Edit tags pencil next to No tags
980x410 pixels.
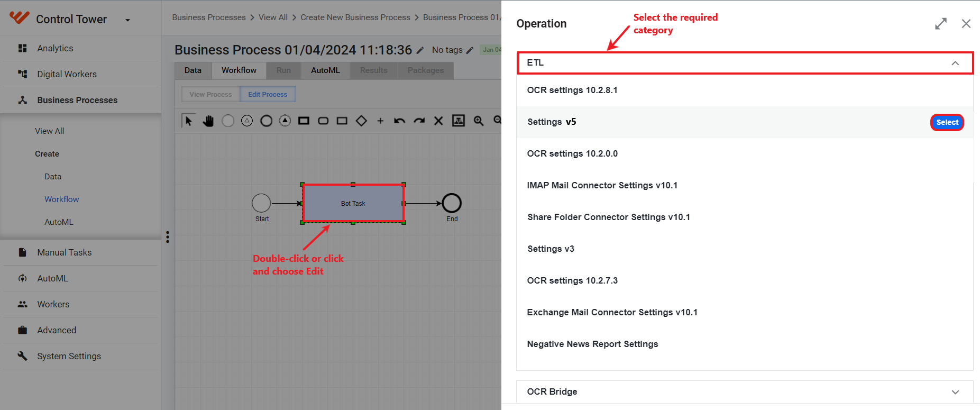tap(470, 50)
